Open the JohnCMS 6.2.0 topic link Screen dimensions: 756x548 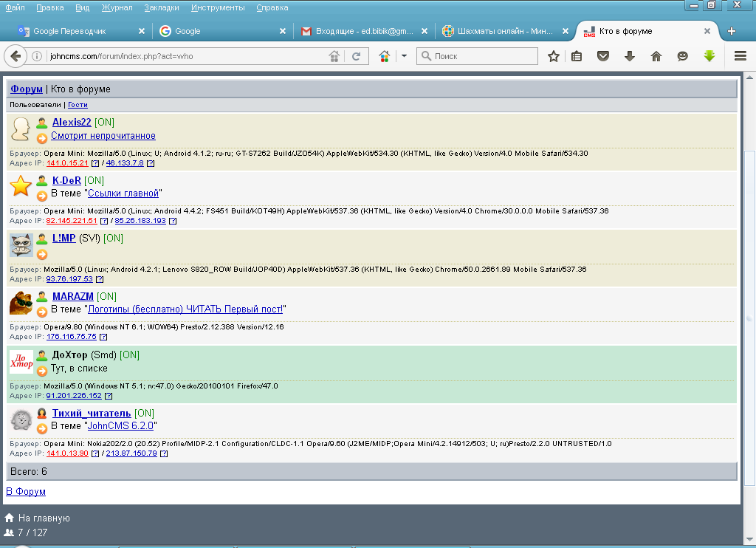point(120,426)
